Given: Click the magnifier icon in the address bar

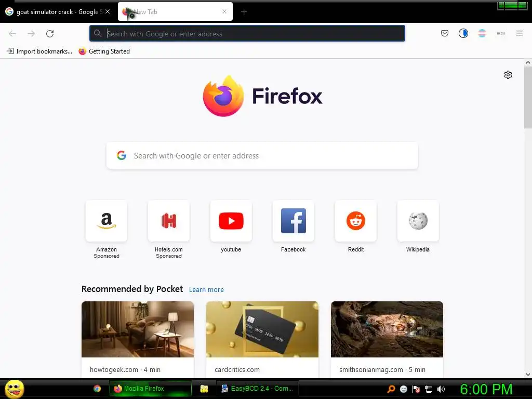Looking at the screenshot, I should (97, 33).
